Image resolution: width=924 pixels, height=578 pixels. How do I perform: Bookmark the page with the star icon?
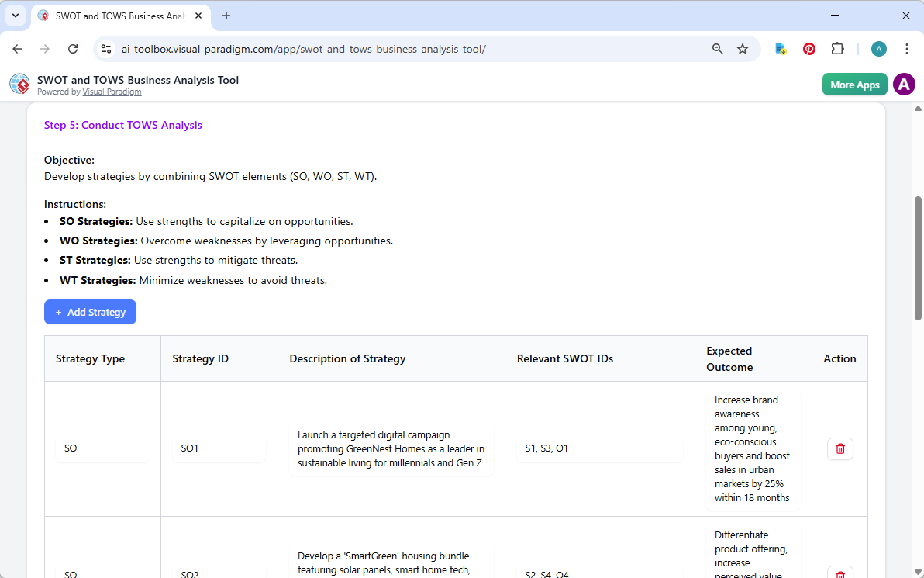coord(743,48)
